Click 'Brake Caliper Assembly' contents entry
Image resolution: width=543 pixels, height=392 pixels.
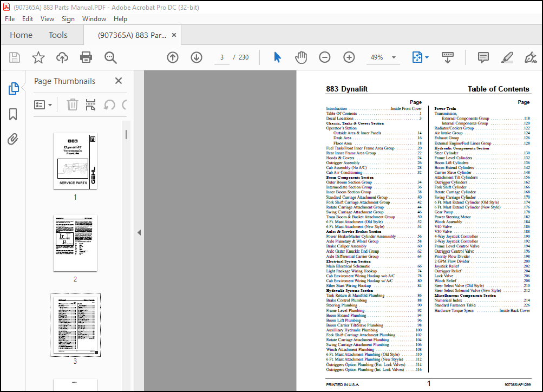point(374,246)
